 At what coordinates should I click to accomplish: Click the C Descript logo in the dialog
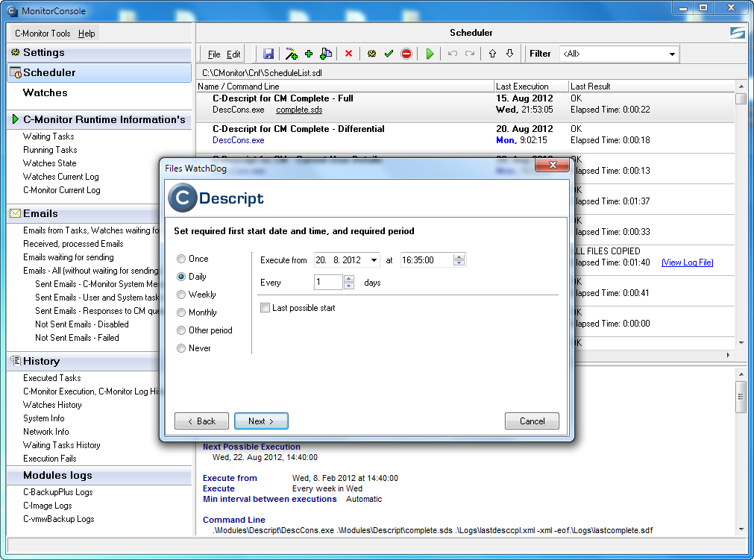[216, 198]
